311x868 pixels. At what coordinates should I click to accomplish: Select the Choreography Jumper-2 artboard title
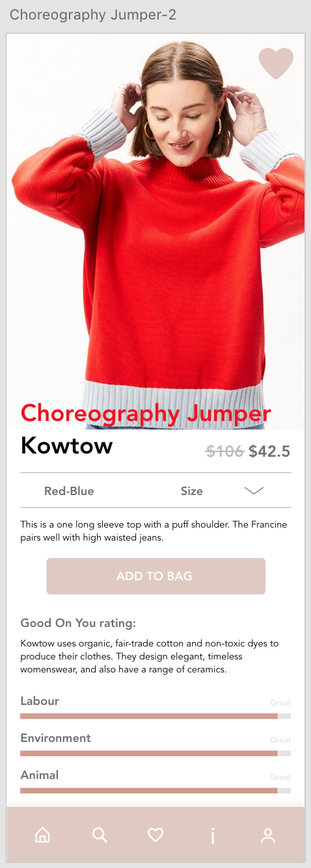tap(93, 14)
